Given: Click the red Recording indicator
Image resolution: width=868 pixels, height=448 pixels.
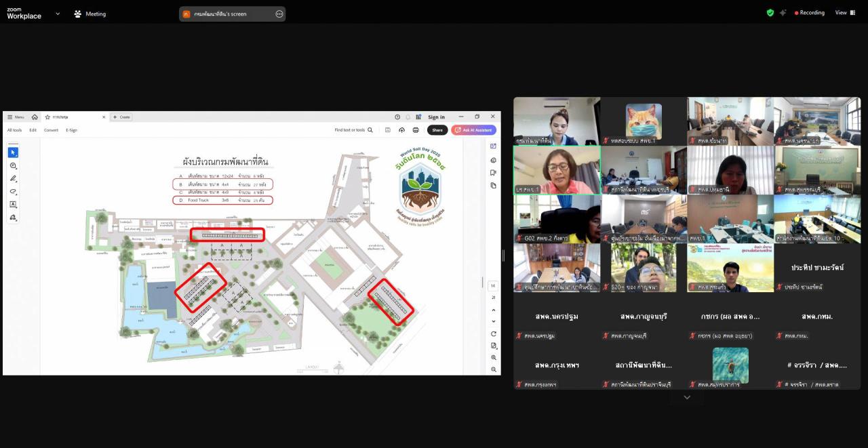Looking at the screenshot, I should (x=810, y=13).
